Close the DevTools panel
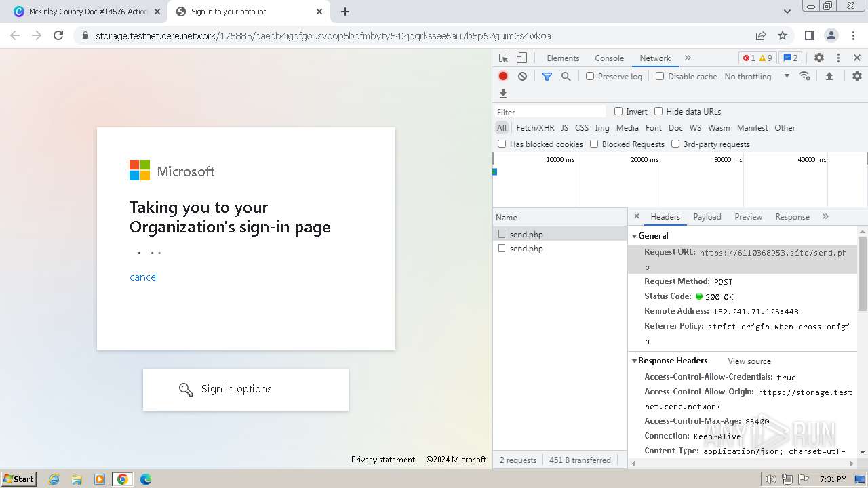 [857, 58]
